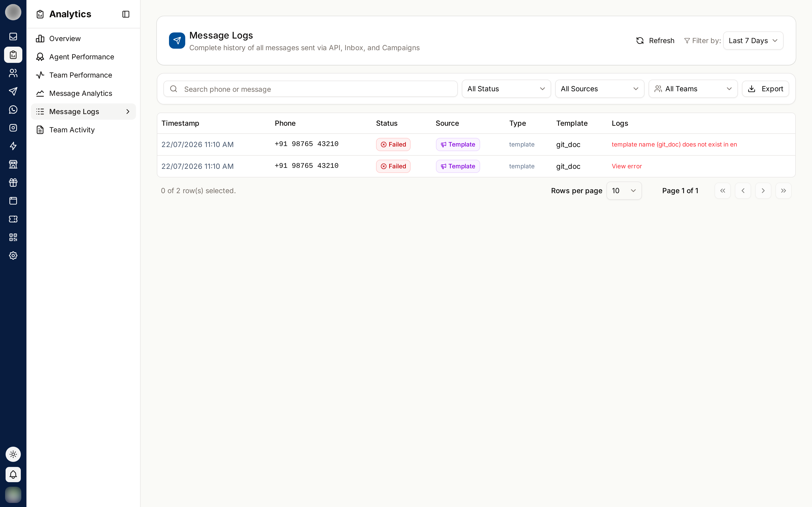The image size is (812, 507).
Task: Toggle the light/dark theme sun button
Action: 13,454
